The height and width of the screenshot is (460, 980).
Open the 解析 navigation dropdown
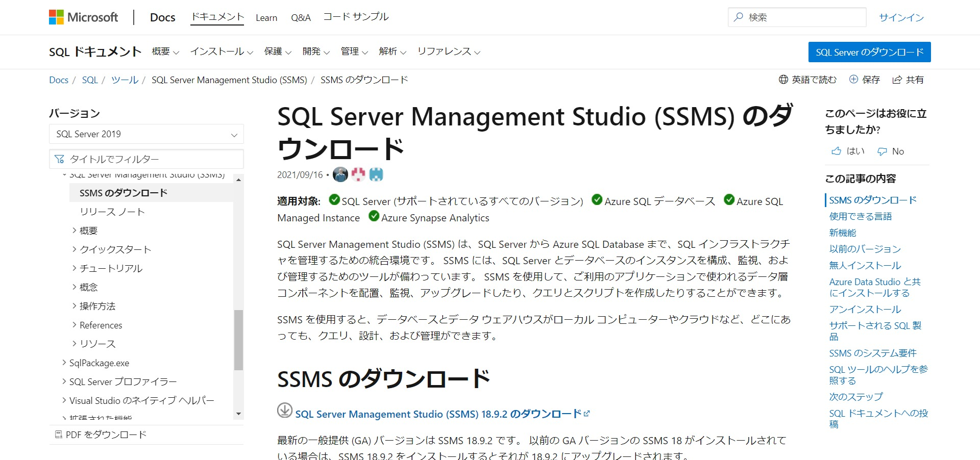coord(393,52)
